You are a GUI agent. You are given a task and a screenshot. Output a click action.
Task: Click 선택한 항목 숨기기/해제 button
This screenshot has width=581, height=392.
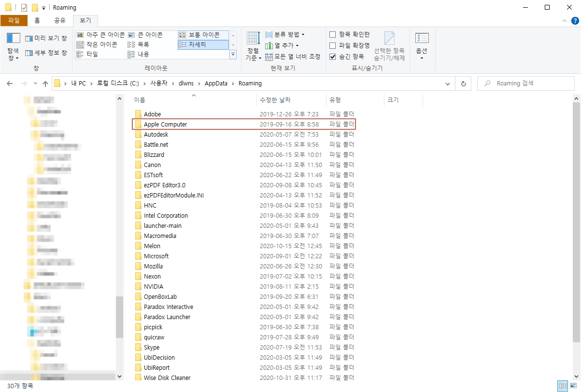click(x=389, y=46)
